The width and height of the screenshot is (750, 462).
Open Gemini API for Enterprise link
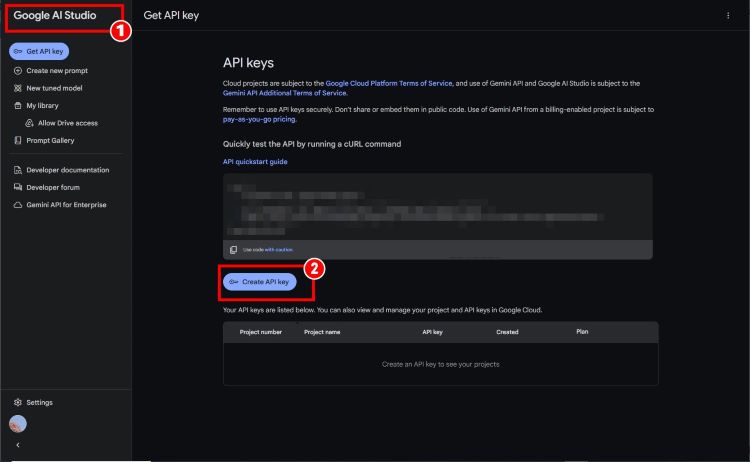click(x=66, y=205)
